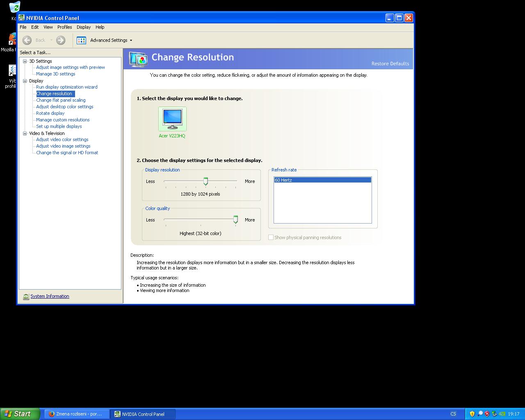Click the green Forward arrow icon
This screenshot has height=420, width=525.
point(61,40)
